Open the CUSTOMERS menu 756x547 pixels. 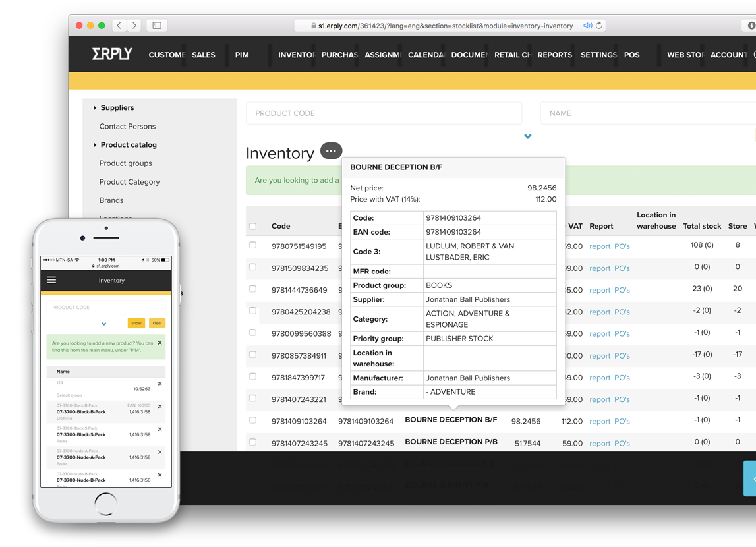167,55
